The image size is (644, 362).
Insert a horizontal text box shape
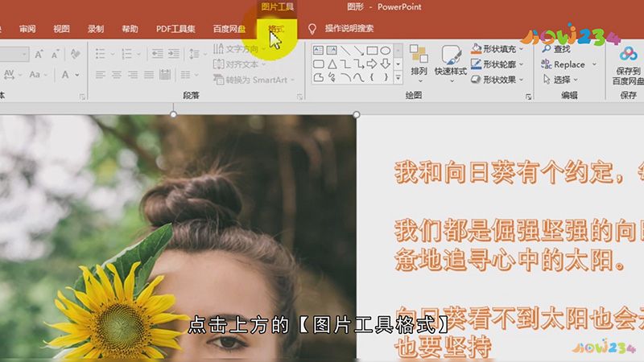click(318, 51)
